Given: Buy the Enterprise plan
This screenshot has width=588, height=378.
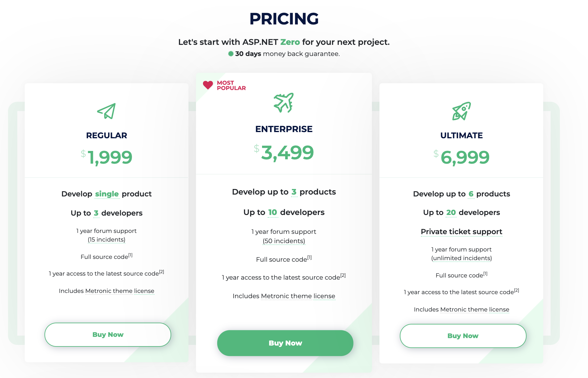Looking at the screenshot, I should pyautogui.click(x=285, y=343).
